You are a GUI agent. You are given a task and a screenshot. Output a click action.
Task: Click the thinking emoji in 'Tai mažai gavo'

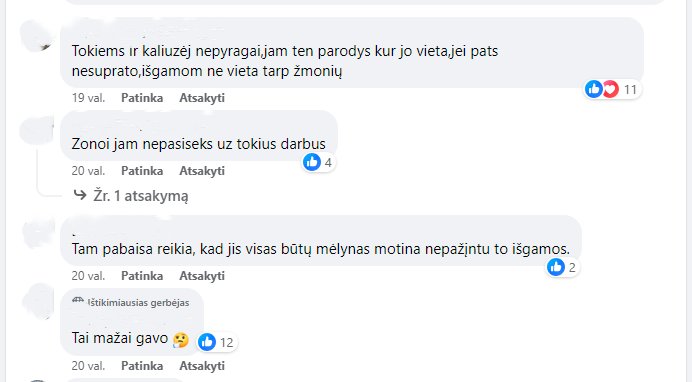(x=181, y=340)
